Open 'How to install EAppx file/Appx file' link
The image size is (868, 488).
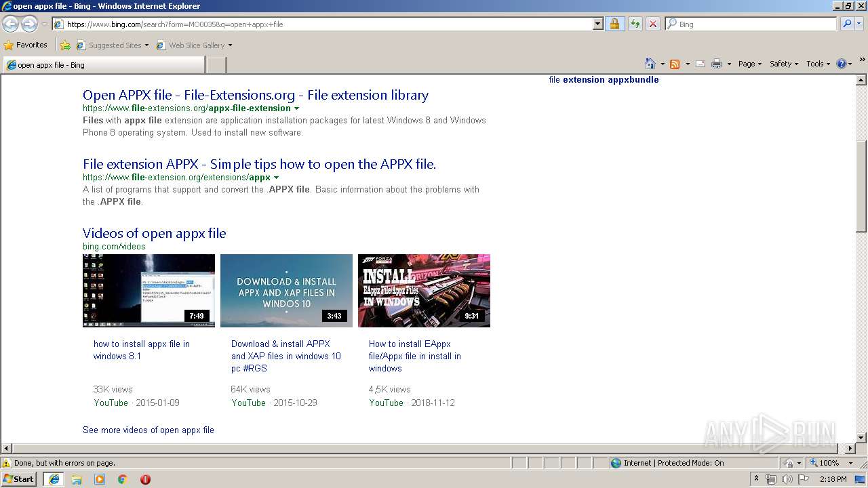(x=415, y=356)
